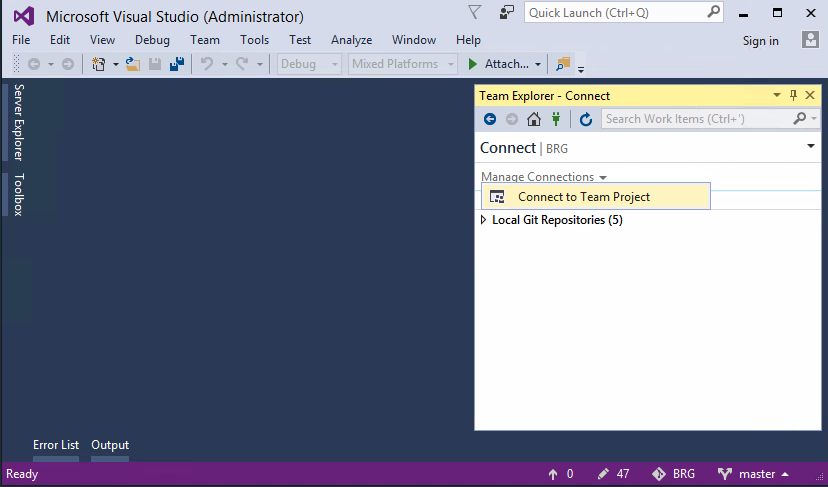Open the search options dropdown arrow
The height and width of the screenshot is (487, 828).
coord(814,119)
